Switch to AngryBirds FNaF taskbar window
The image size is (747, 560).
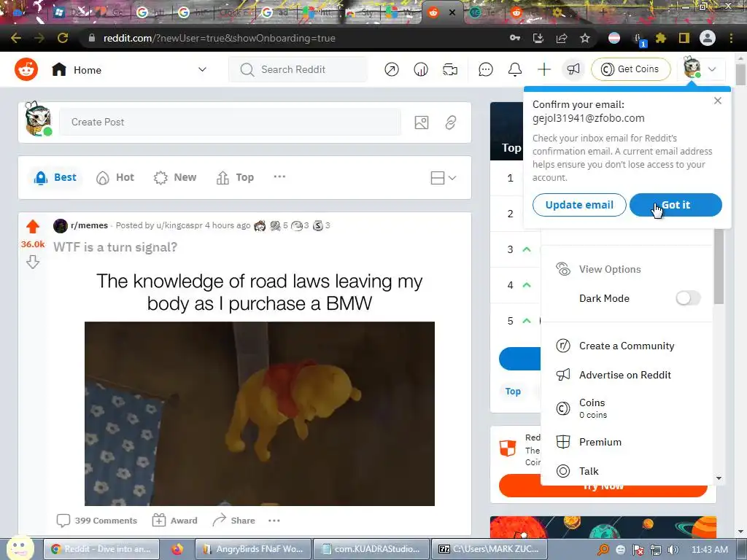pyautogui.click(x=253, y=549)
